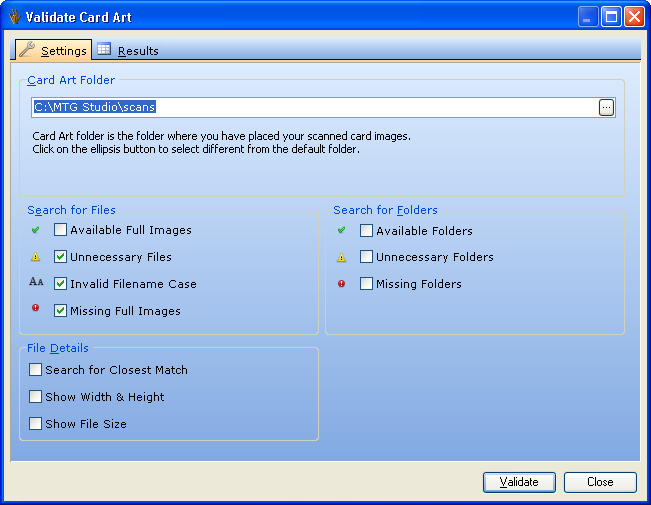Click the Close button at bottom

pos(600,482)
